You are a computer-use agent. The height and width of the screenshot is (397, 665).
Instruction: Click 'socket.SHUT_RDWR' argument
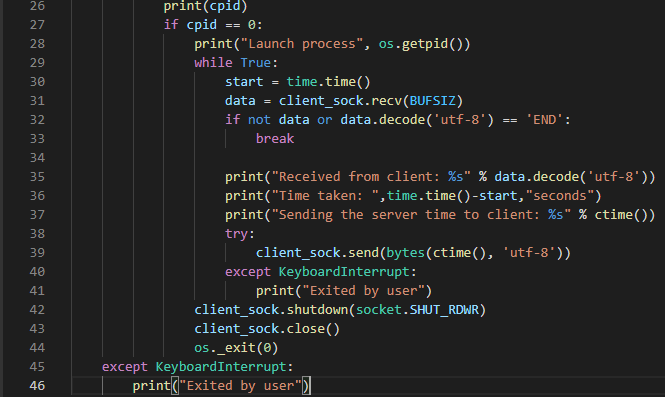point(417,310)
